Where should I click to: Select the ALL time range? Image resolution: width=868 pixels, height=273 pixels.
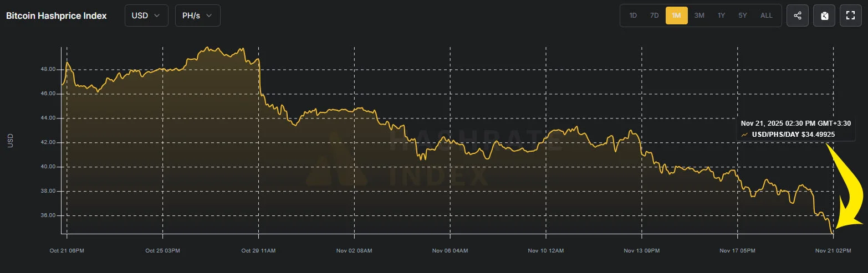pos(767,16)
